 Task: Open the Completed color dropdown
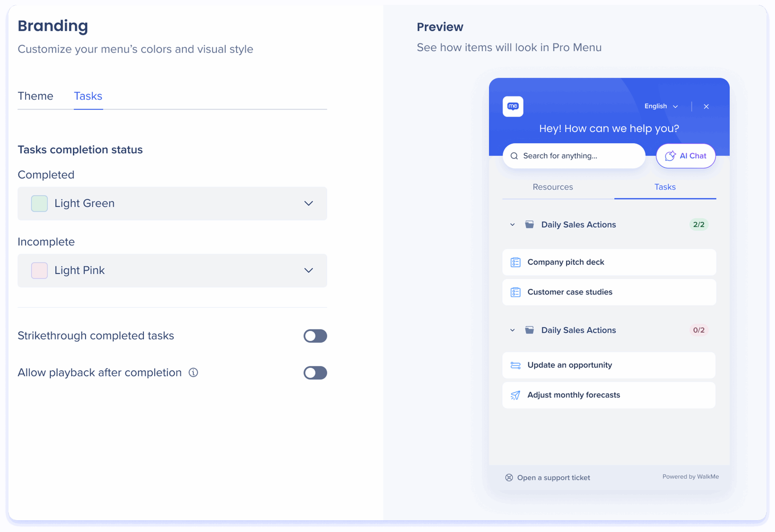pos(172,203)
